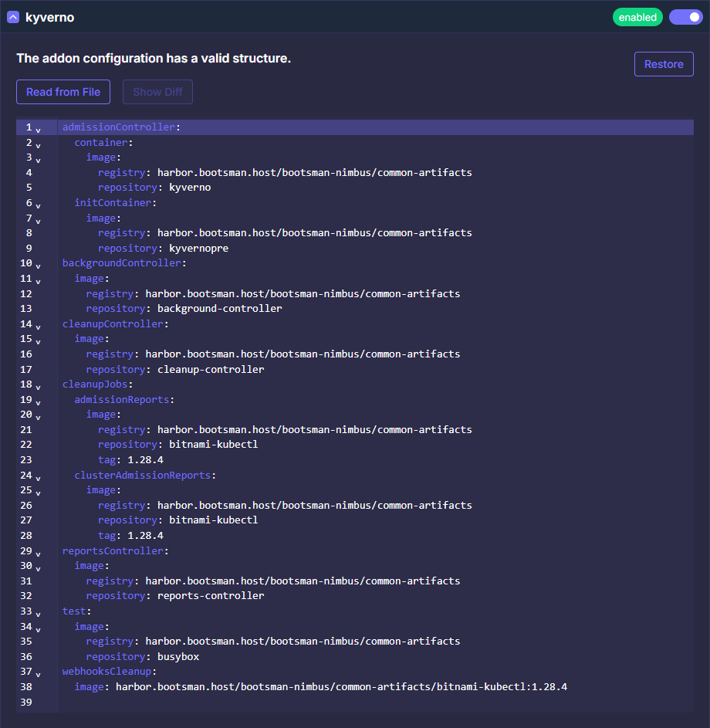Image resolution: width=710 pixels, height=728 pixels.
Task: Click the Restore button
Action: [664, 64]
